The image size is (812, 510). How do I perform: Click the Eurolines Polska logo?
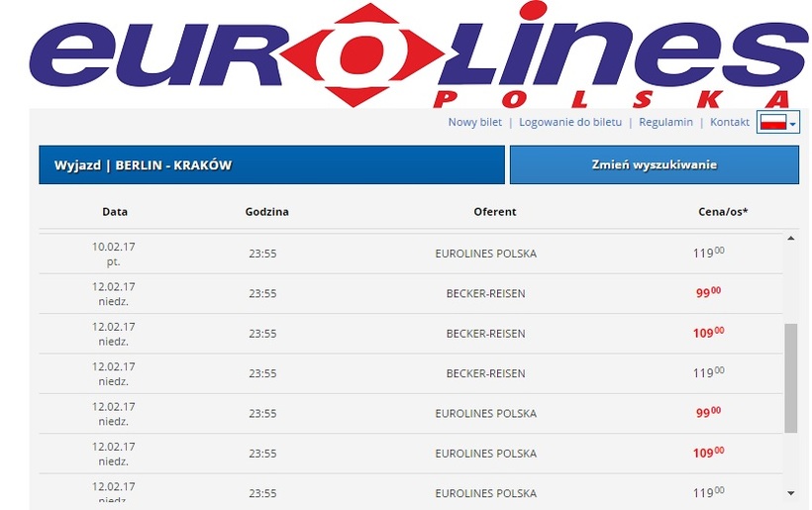click(419, 54)
